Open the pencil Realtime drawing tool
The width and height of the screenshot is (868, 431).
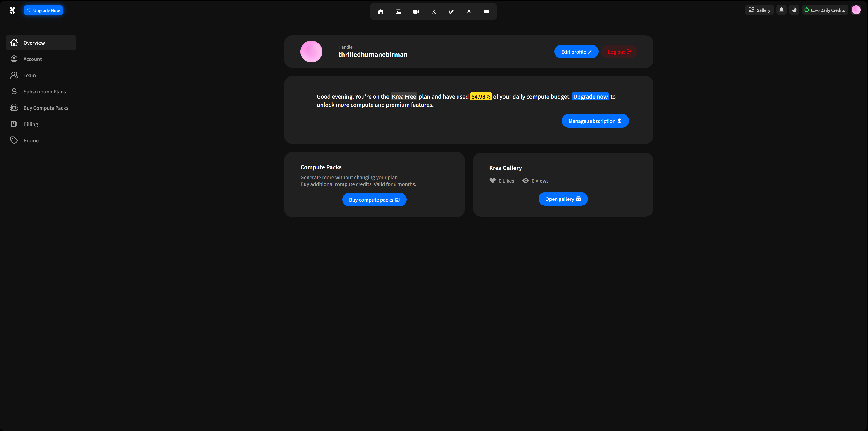pos(451,12)
